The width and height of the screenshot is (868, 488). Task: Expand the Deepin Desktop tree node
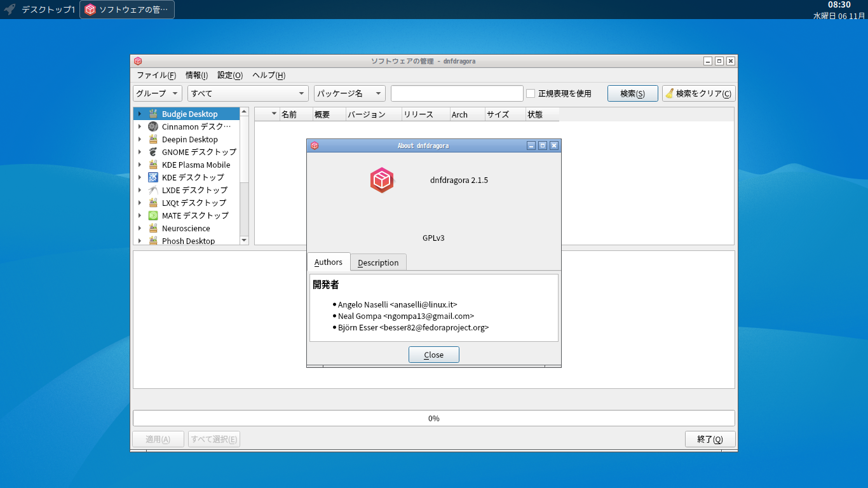click(x=140, y=139)
